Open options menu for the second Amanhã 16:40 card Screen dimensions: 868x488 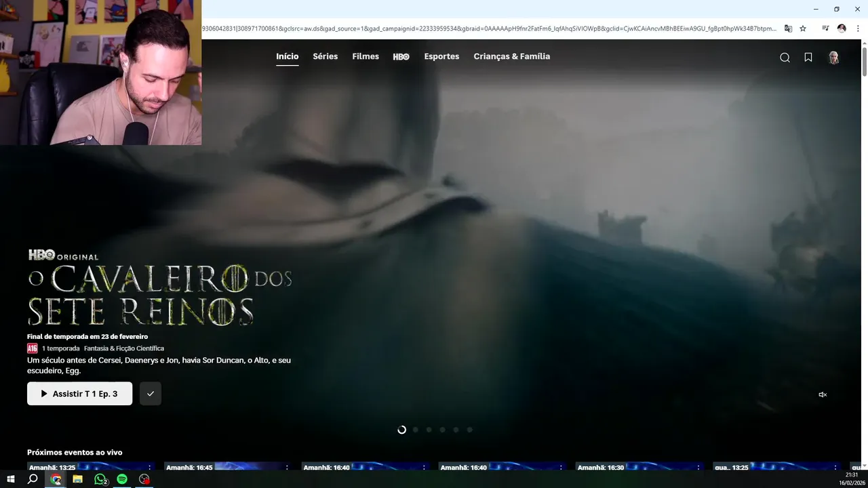pyautogui.click(x=561, y=468)
